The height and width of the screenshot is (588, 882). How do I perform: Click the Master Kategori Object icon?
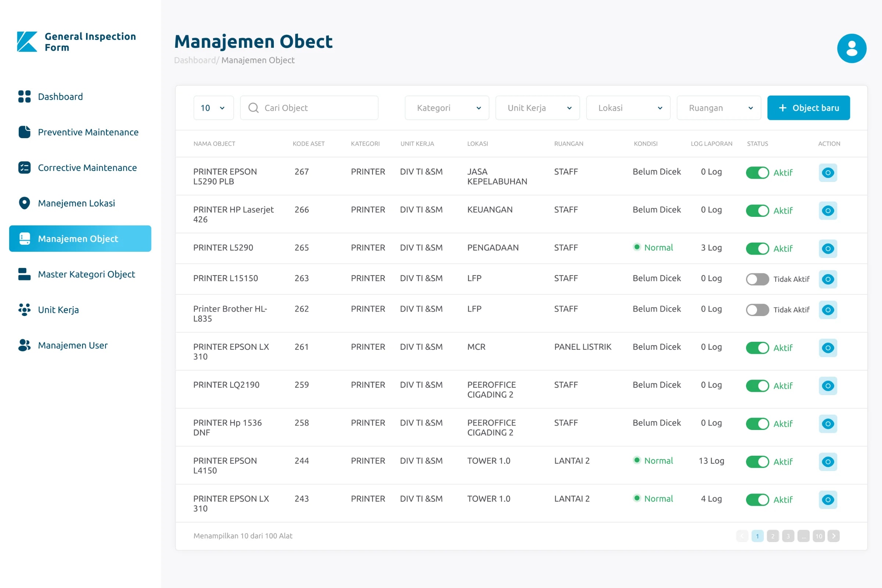24,274
